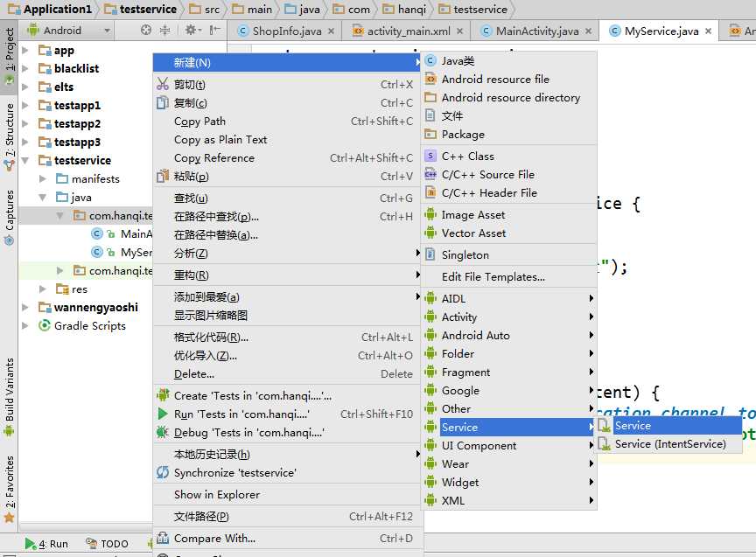Image resolution: width=756 pixels, height=557 pixels.
Task: Click the scroll-from-source target icon in Project toolbar
Action: (x=146, y=31)
